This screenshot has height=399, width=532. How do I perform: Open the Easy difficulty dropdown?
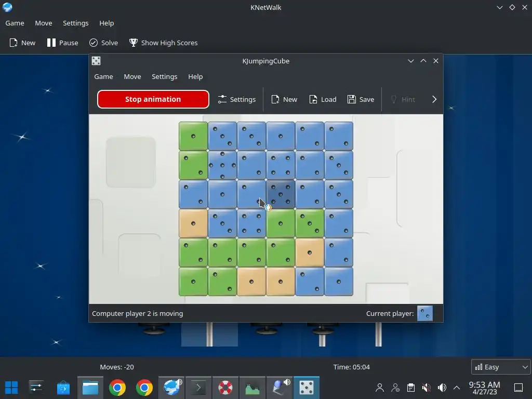point(501,367)
